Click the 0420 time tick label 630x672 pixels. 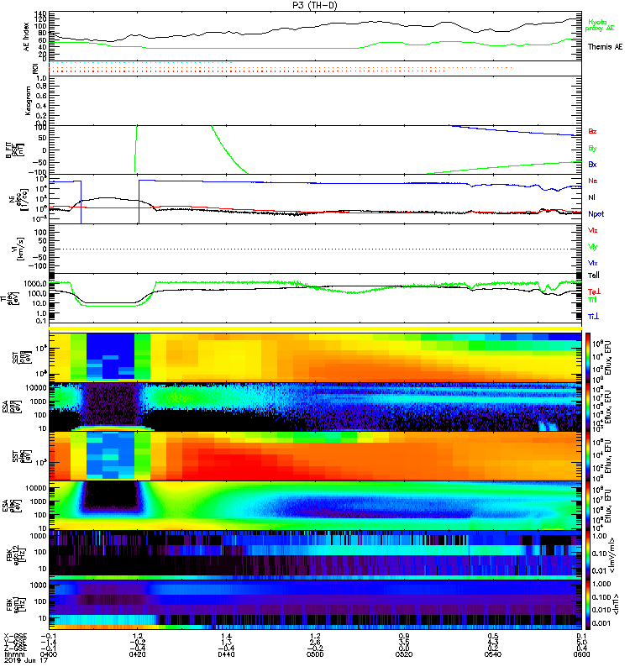[137, 654]
